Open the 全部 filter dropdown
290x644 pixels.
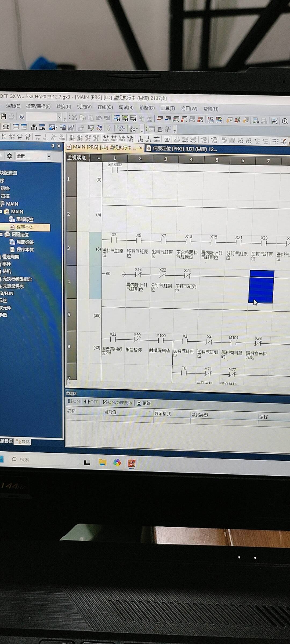[49, 156]
